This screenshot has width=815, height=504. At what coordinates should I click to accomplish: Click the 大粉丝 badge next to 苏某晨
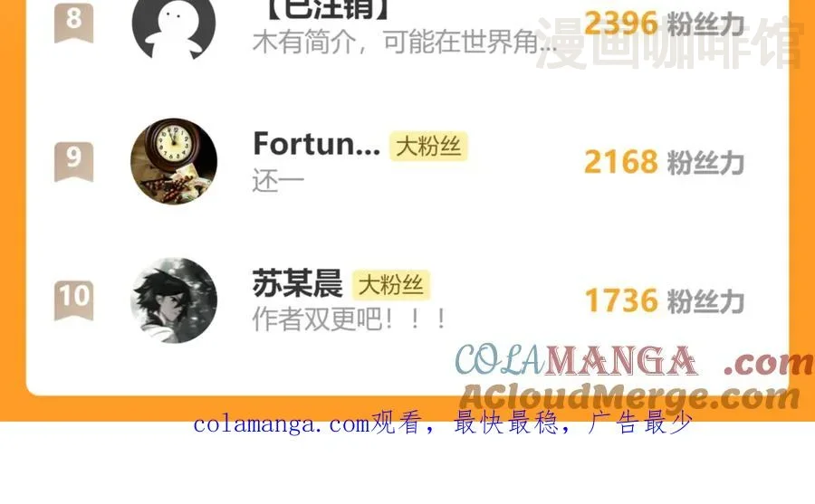391,285
